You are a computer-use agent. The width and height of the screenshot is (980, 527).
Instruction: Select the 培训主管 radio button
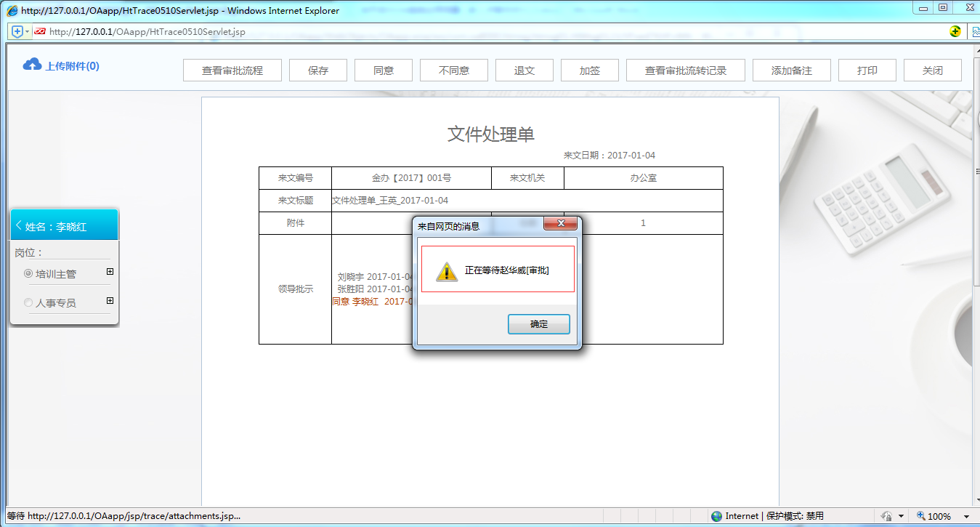click(28, 273)
